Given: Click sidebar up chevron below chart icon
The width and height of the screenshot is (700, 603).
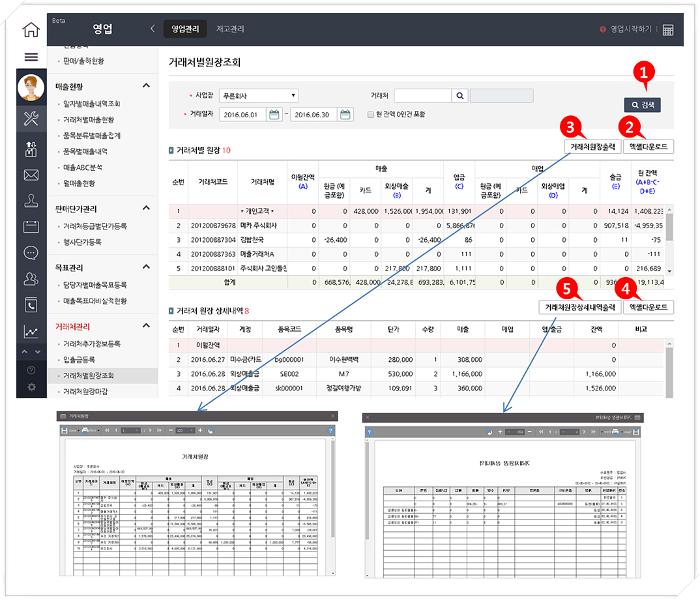Looking at the screenshot, I should 25,352.
